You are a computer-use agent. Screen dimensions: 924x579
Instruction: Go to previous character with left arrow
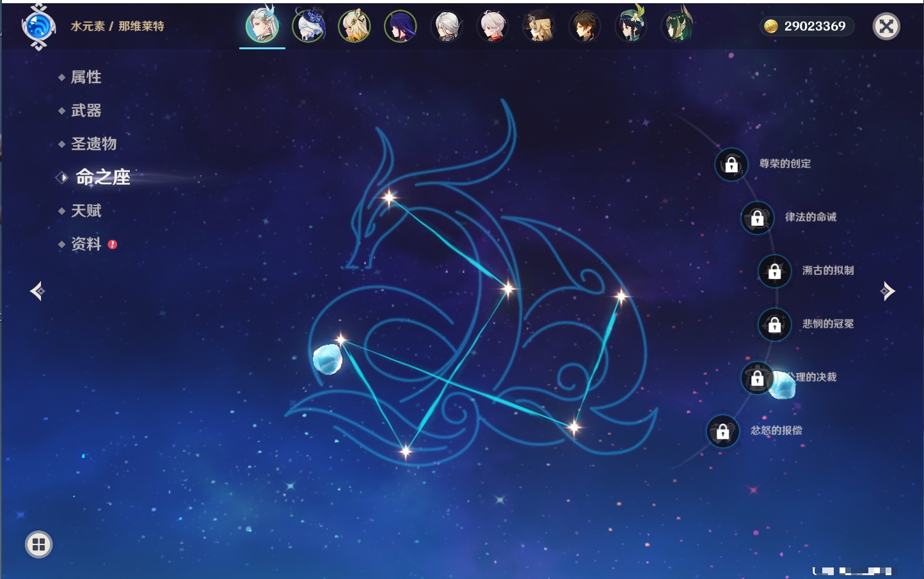pos(37,291)
